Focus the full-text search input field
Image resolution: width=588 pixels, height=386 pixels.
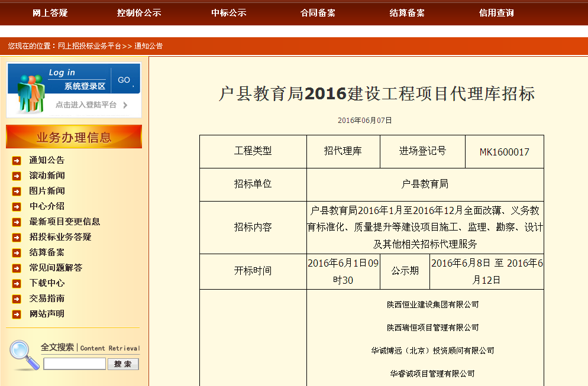click(75, 364)
